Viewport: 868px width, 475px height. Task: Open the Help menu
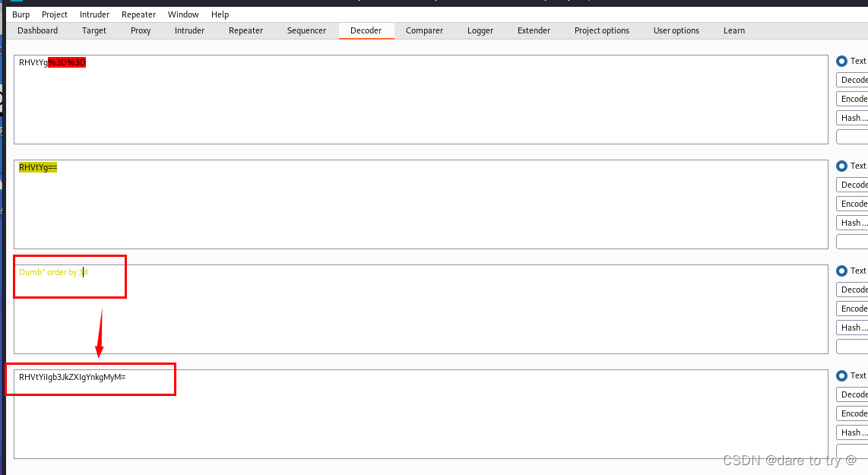(x=220, y=14)
